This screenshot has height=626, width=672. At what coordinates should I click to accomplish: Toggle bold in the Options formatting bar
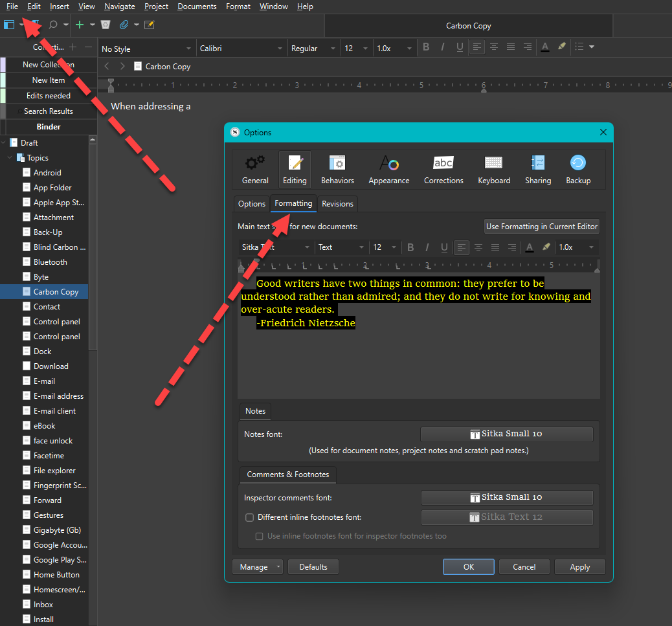pos(410,247)
